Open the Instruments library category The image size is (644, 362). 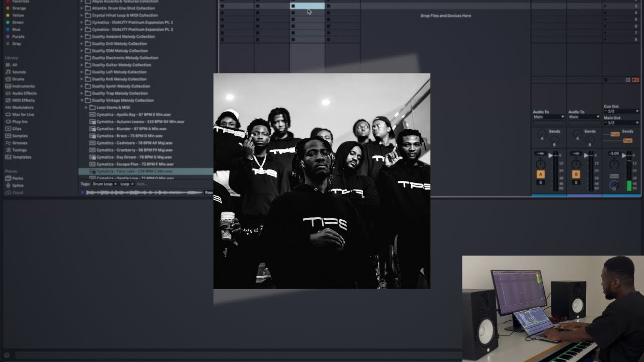(20, 86)
